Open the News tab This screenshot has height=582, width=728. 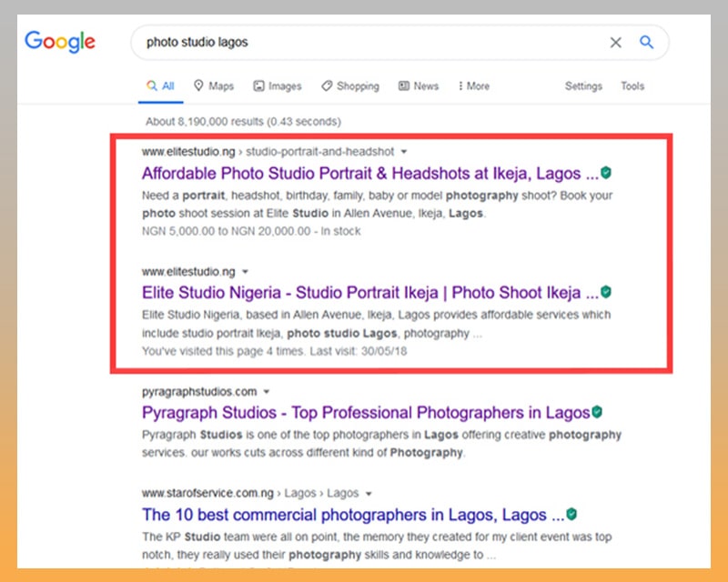point(419,85)
